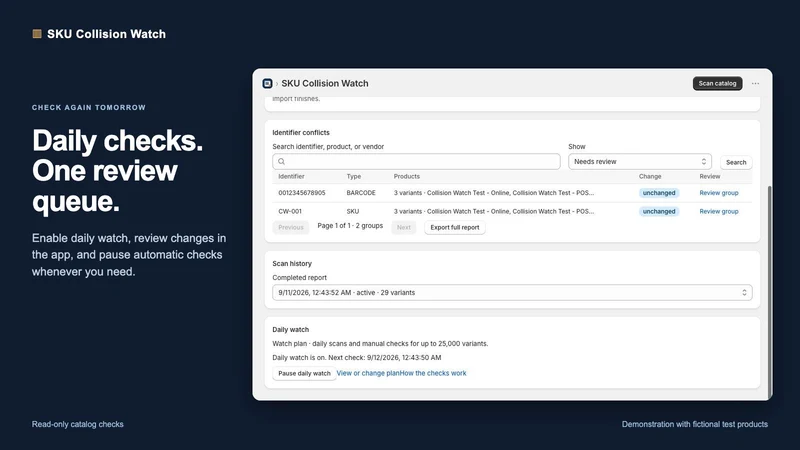
Task: Click unchanged badge in the CW-001 row
Action: point(659,211)
